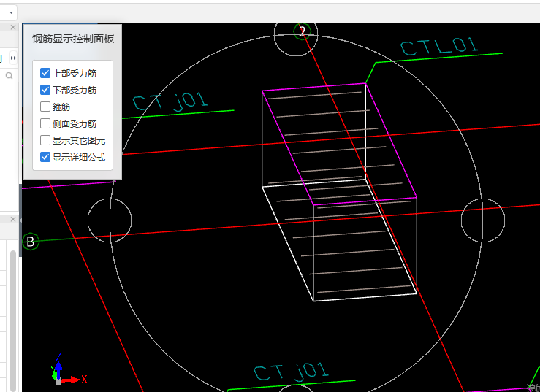The height and width of the screenshot is (392, 540).
Task: Click the axis bubble labeled B
Action: [x=31, y=242]
